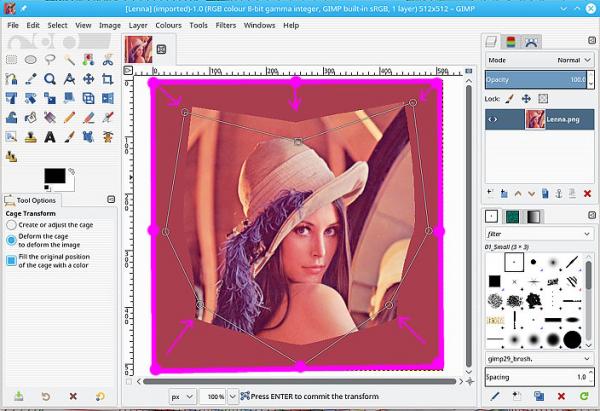Open the Layer menu
Screen dimensions: 600x411
[x=138, y=25]
